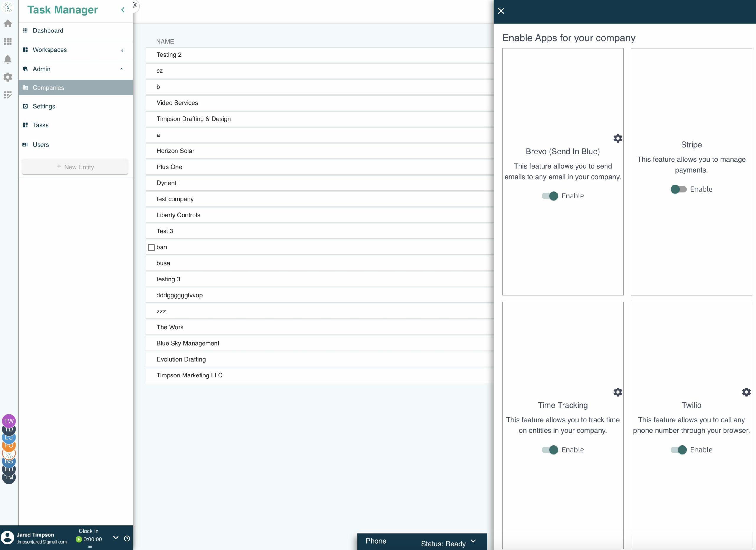Open the Admin menu item
The image size is (756, 550).
click(76, 69)
